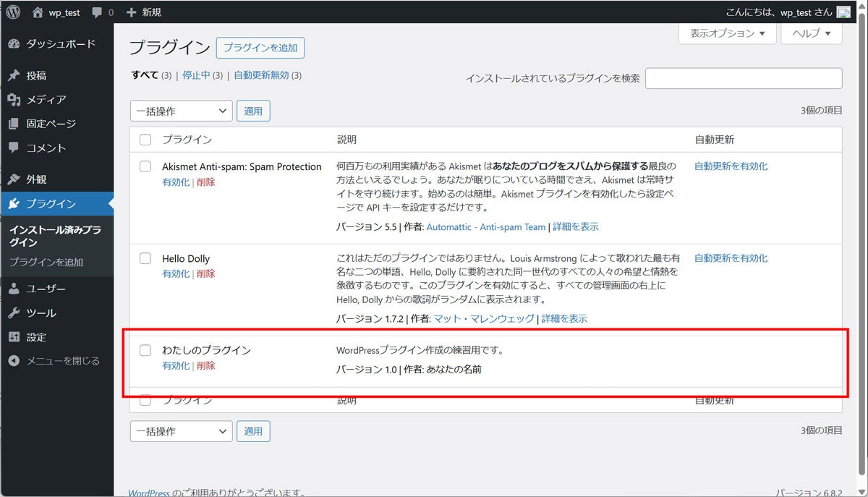Filter by 自動更新無効 plugins
The width and height of the screenshot is (868, 497).
(261, 75)
